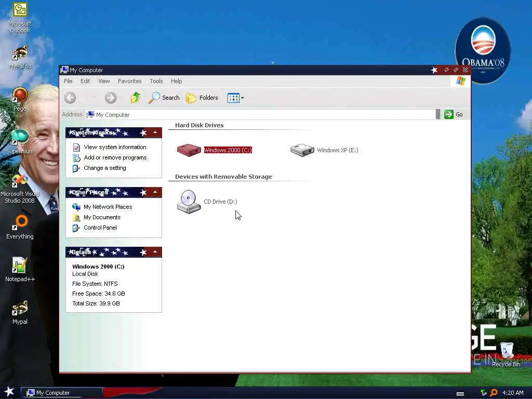The width and height of the screenshot is (532, 399).
Task: Open the Tools menu
Action: click(x=156, y=81)
